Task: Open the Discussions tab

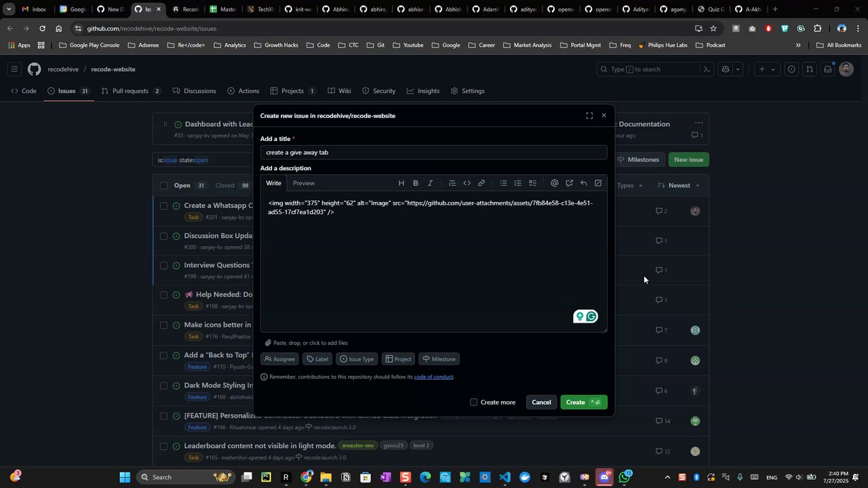Action: [x=195, y=91]
